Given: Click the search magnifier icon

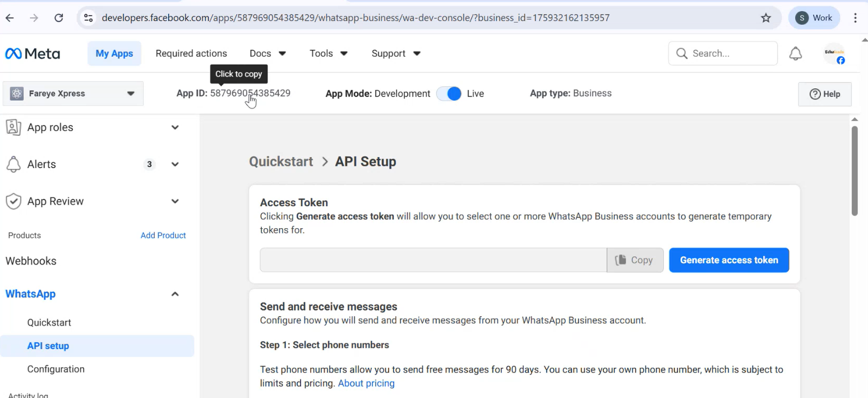Looking at the screenshot, I should pos(681,53).
